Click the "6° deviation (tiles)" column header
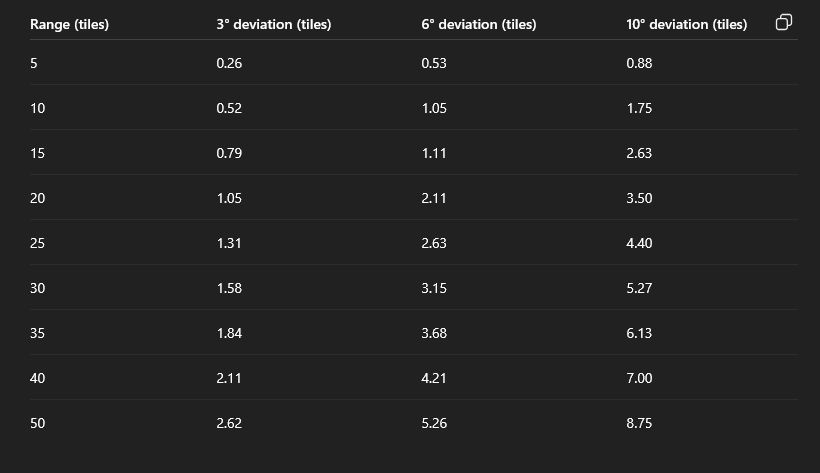The width and height of the screenshot is (820, 473). point(478,24)
